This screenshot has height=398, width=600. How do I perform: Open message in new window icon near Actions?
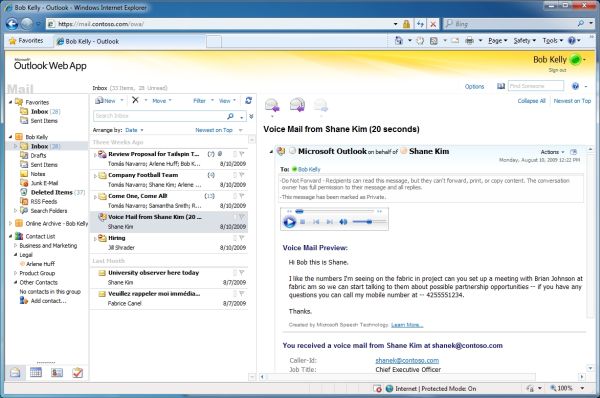click(x=573, y=152)
